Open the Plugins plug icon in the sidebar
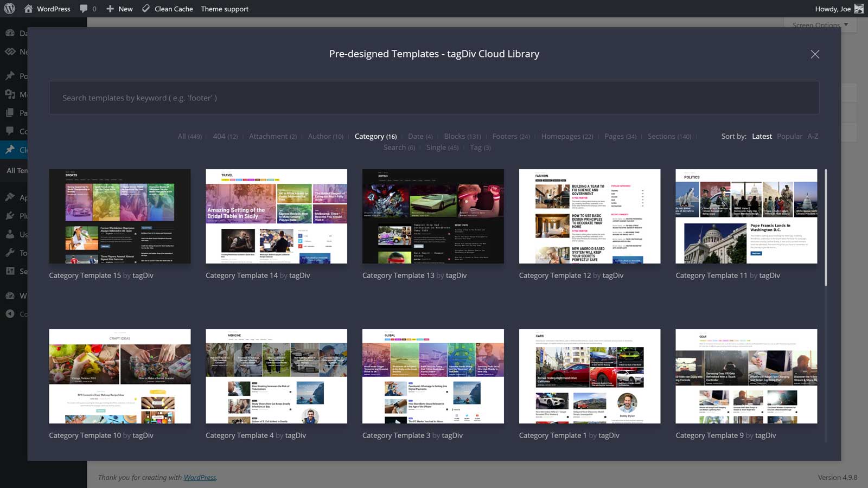 (x=10, y=216)
